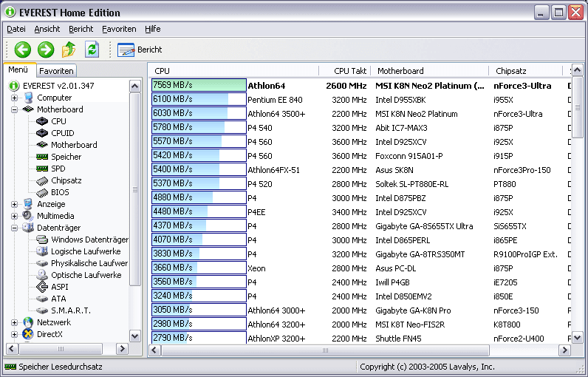Select the Pentium EE 840 row
Screen dimensions: 588x377
(362, 100)
